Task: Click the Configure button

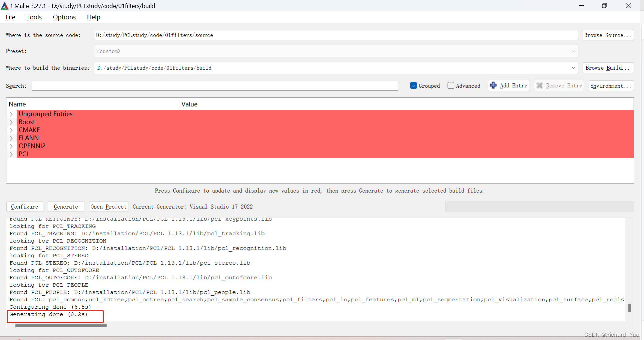Action: (x=25, y=207)
